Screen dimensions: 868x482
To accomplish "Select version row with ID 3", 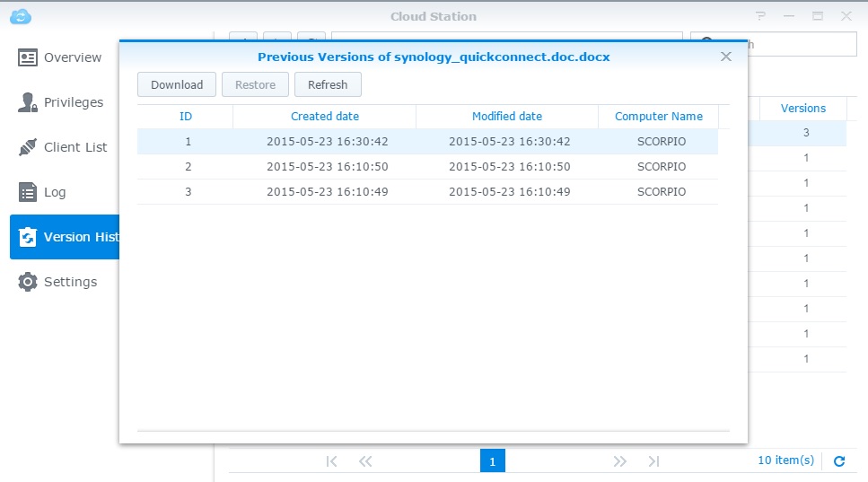I will pyautogui.click(x=427, y=191).
